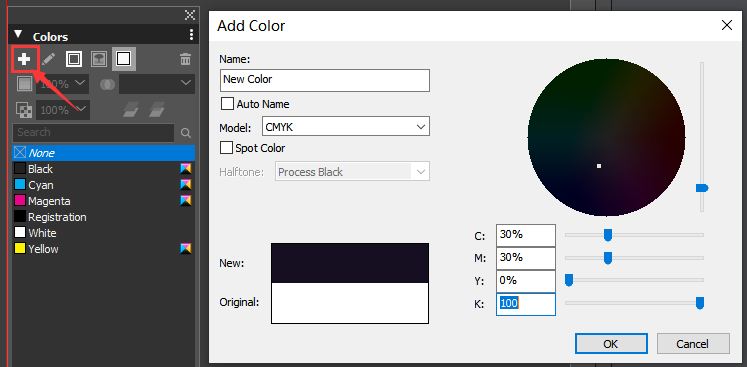
Task: Select Magenta in the colors list
Action: 103,201
